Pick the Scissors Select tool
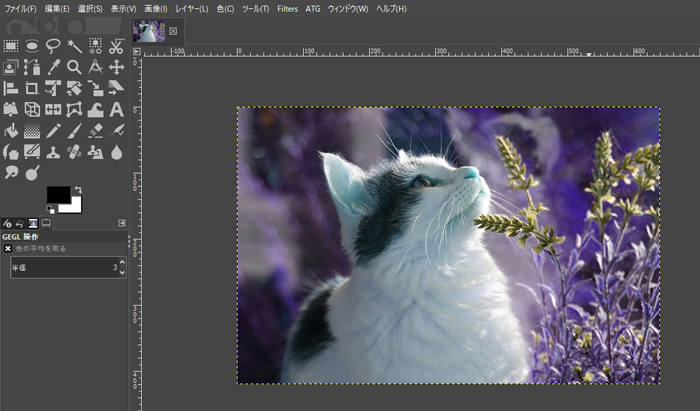Viewport: 700px width, 411px height. 117,46
